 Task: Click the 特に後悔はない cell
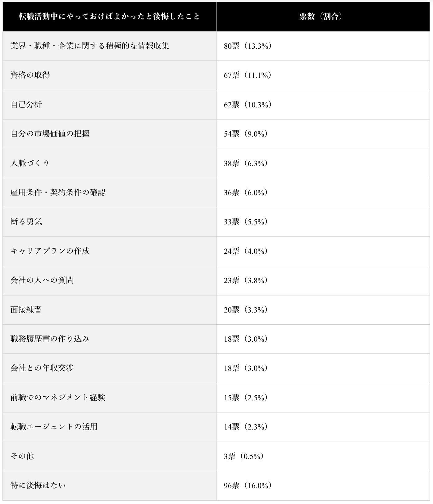(38, 485)
